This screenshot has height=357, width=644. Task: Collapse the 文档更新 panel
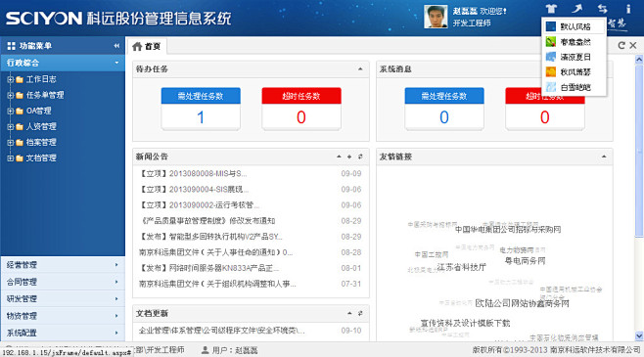[x=349, y=314]
